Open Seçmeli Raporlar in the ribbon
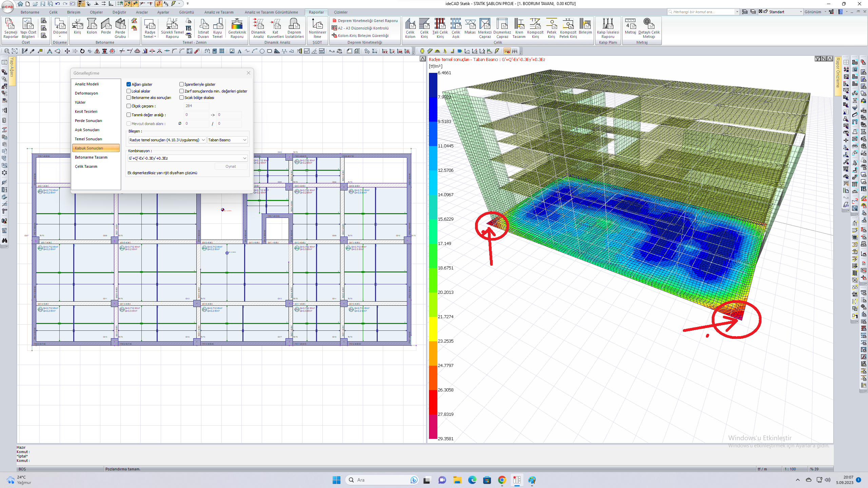The height and width of the screenshot is (488, 868). click(x=11, y=28)
